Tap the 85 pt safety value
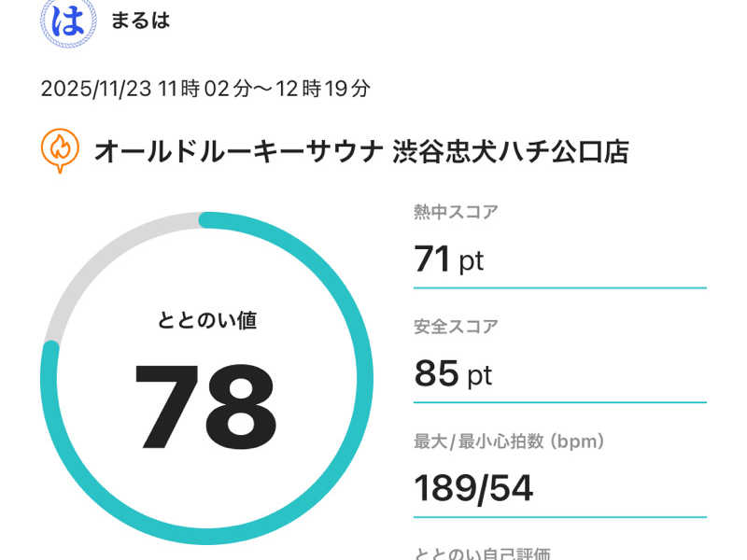Image resolution: width=747 pixels, height=560 pixels. pyautogui.click(x=452, y=373)
